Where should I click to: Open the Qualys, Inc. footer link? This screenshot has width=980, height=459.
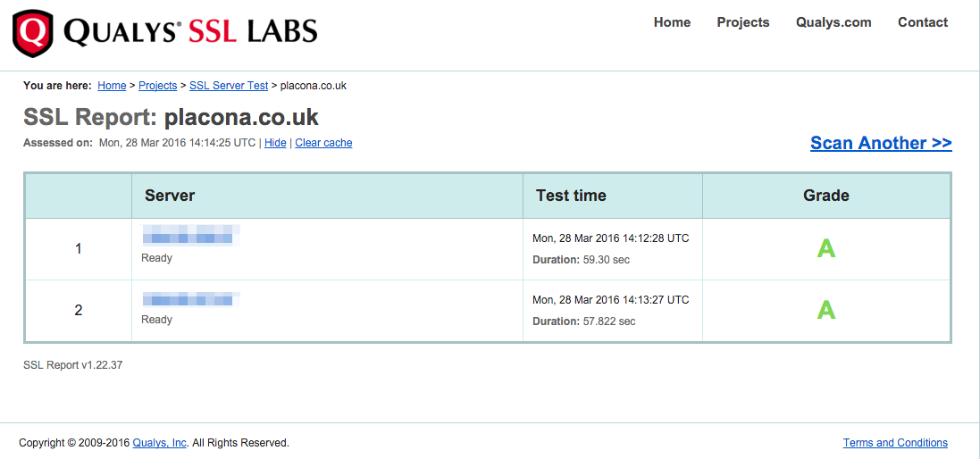click(160, 443)
